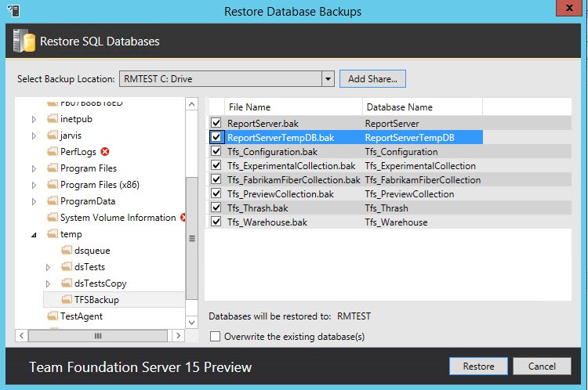This screenshot has height=390, width=588.
Task: Uncheck the Tfs_ExperimentalCollection.bak checkbox
Action: [216, 165]
